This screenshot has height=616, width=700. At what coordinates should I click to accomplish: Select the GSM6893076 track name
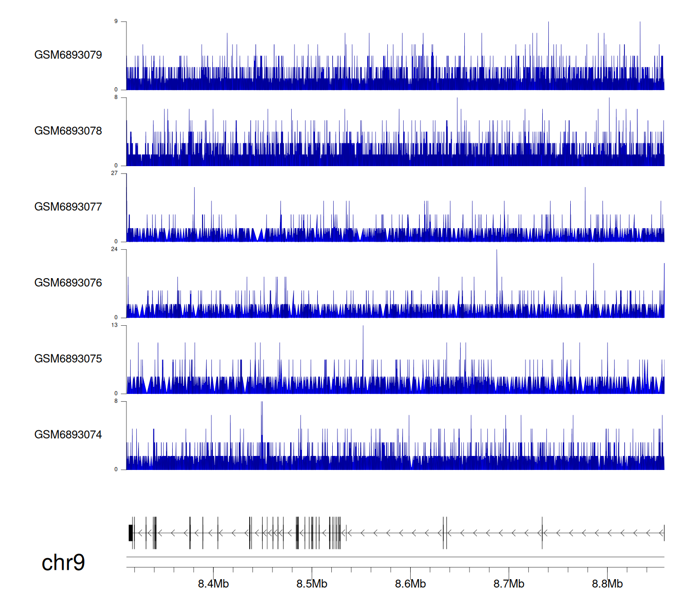pyautogui.click(x=68, y=283)
